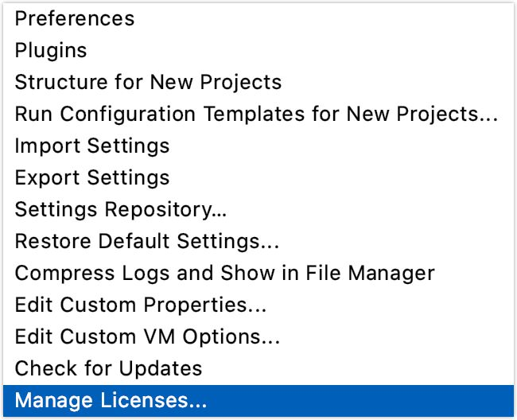Screen dimensions: 517x420
Task: Select Plugins from the menu
Action: tap(51, 50)
